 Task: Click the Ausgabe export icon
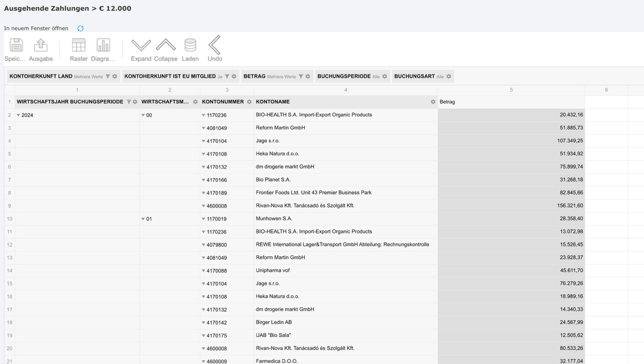click(x=41, y=45)
